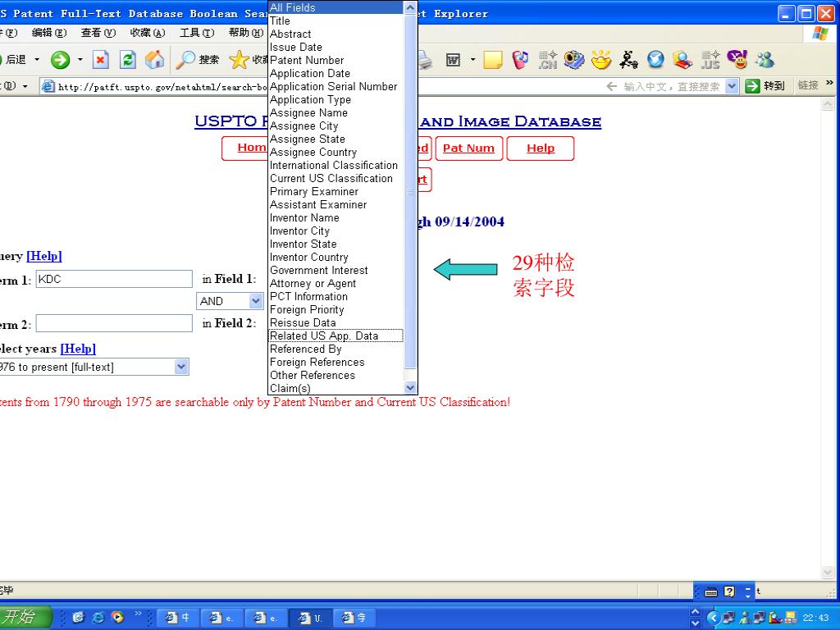
Task: Click the black dancing figure toolbar icon
Action: (x=628, y=59)
